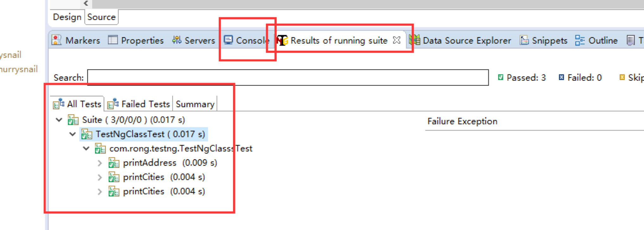The height and width of the screenshot is (230, 644).
Task: Switch to the Source editor tab
Action: point(101,17)
